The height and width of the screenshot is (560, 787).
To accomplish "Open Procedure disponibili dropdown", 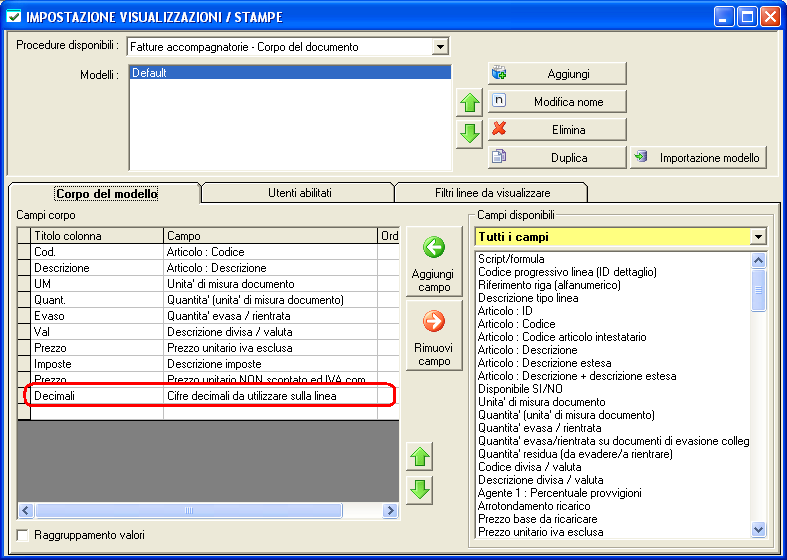I will click(440, 47).
